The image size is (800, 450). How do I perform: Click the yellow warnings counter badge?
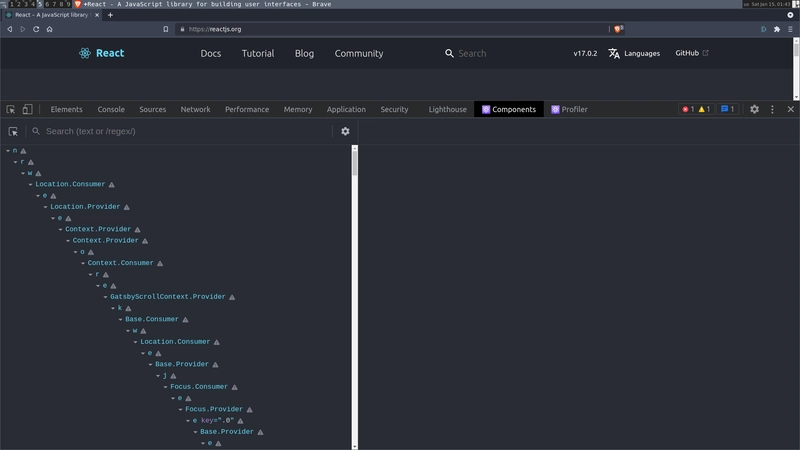pyautogui.click(x=704, y=109)
